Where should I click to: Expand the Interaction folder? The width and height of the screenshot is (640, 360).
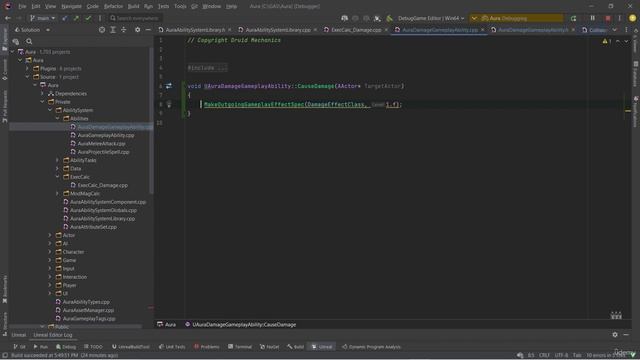pos(50,277)
